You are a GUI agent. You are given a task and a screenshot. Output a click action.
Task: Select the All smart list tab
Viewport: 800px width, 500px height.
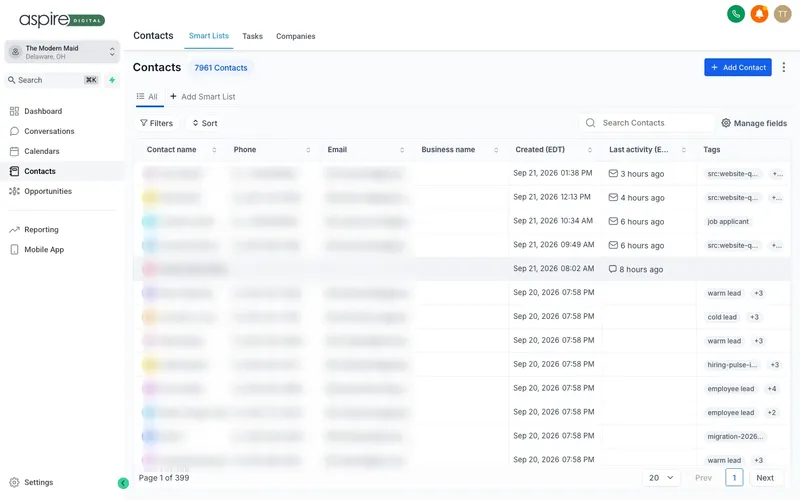coord(147,96)
